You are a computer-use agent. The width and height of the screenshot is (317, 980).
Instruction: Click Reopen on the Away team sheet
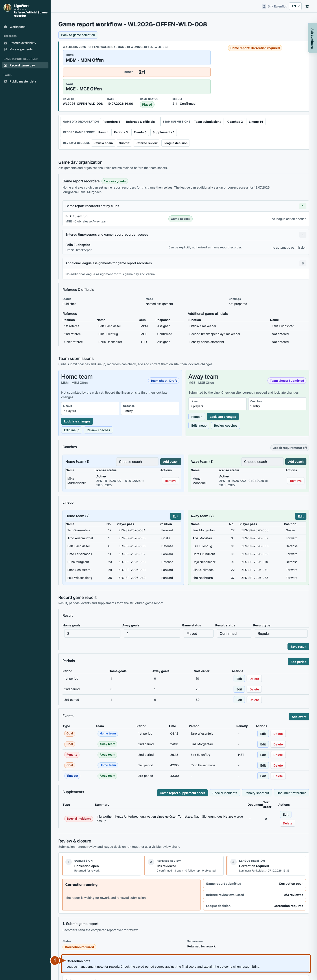(x=197, y=417)
